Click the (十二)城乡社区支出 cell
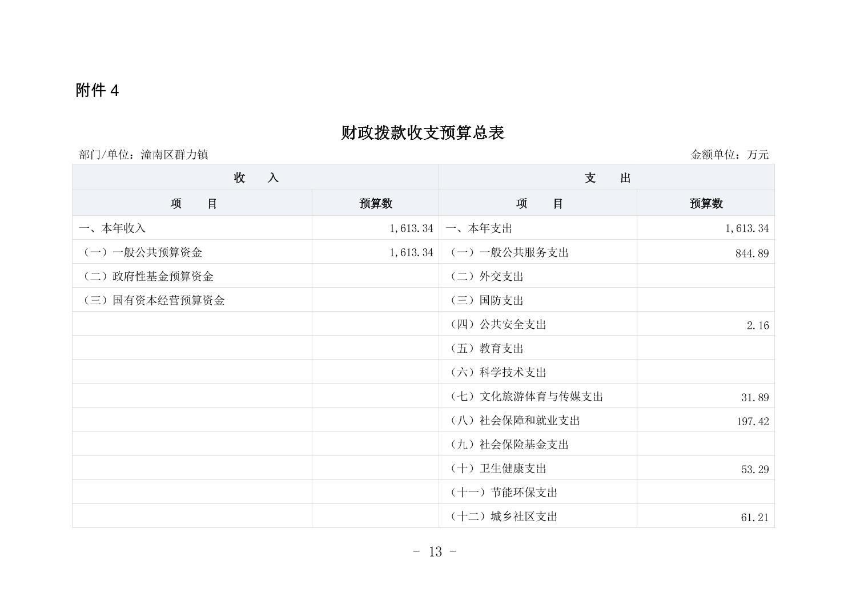Image resolution: width=868 pixels, height=613 pixels. [x=504, y=517]
